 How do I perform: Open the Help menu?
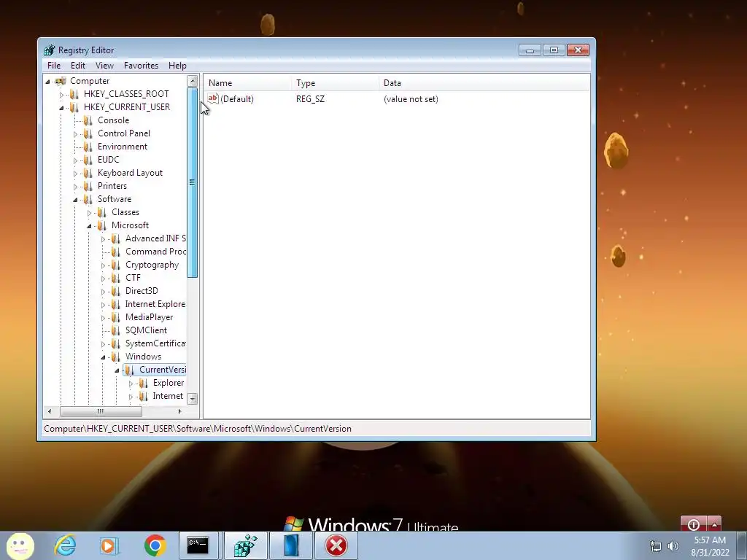[x=177, y=66]
